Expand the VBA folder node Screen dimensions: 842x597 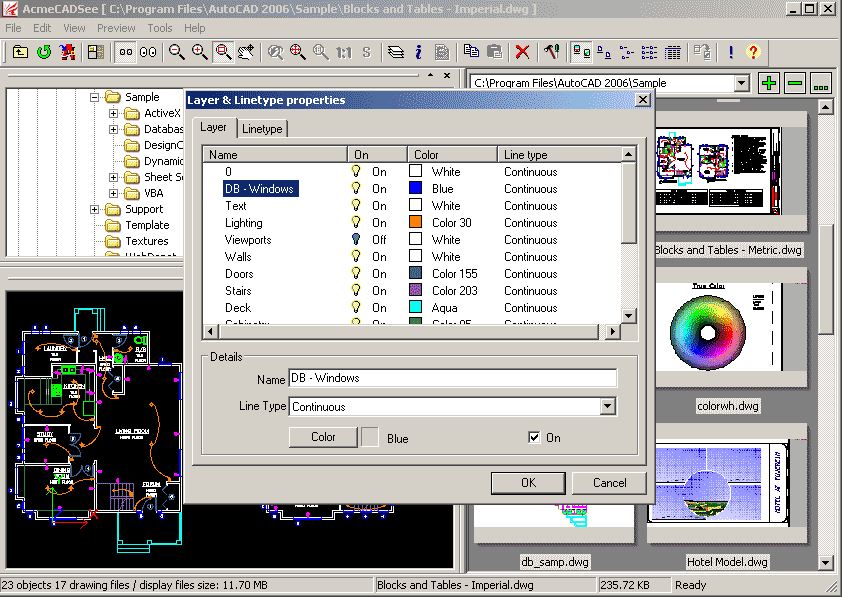[x=113, y=193]
